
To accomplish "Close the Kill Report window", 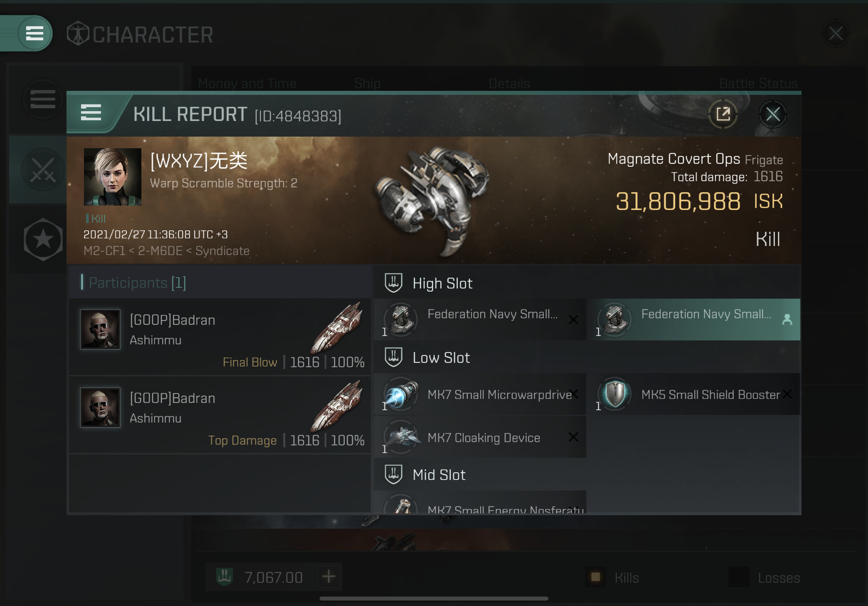I will [773, 114].
